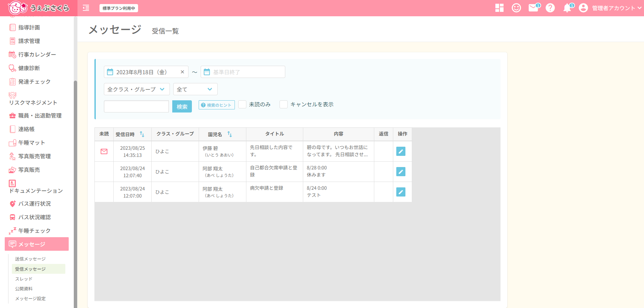Click the うぇぶさくら logo
The width and height of the screenshot is (644, 308).
pyautogui.click(x=39, y=8)
